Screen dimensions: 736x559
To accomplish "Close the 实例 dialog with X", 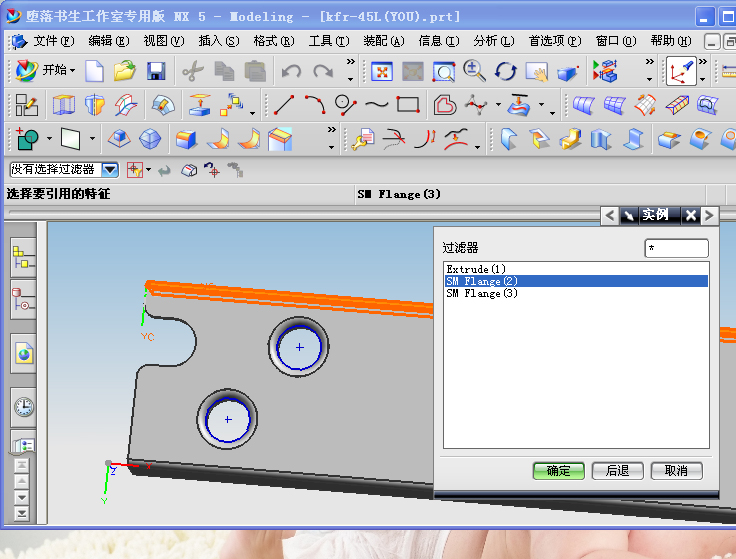I will point(690,215).
